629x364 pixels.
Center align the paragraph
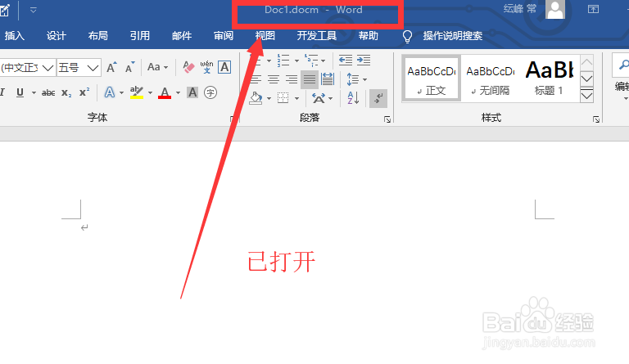[274, 79]
